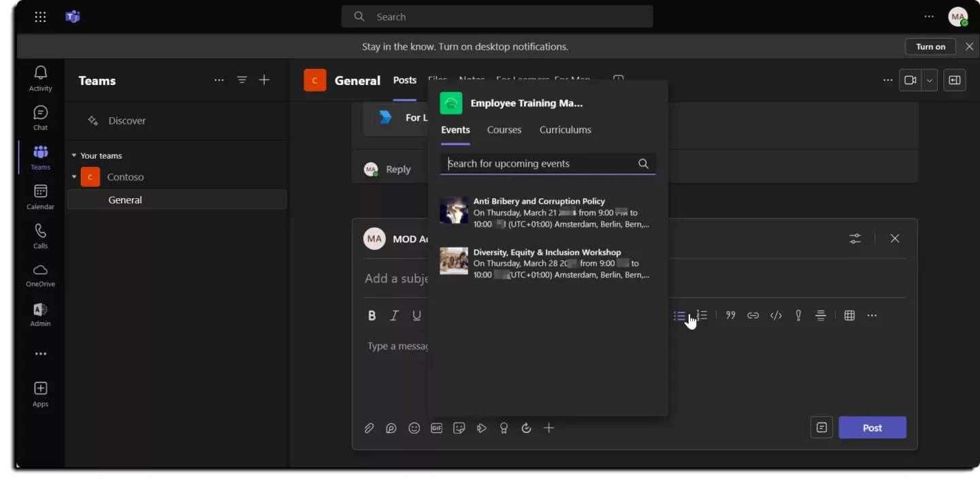This screenshot has height=484, width=980.
Task: Apply bold formatting in the editor
Action: (372, 315)
